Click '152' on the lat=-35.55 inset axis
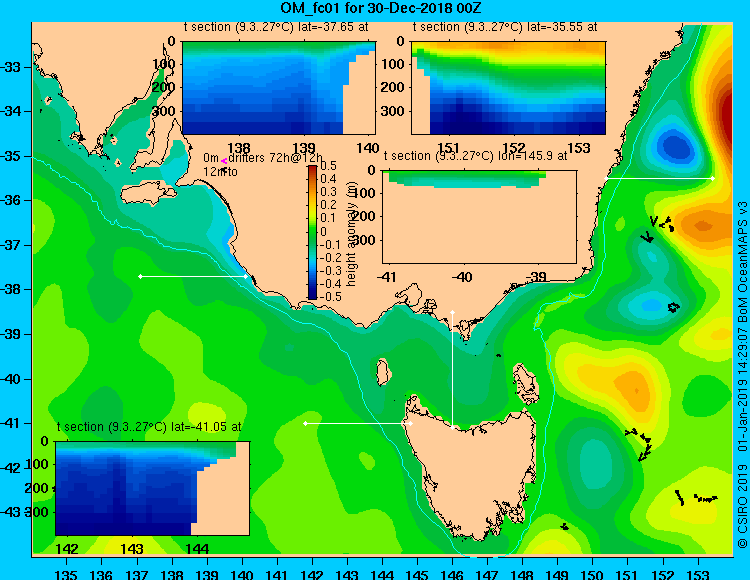 tap(514, 148)
